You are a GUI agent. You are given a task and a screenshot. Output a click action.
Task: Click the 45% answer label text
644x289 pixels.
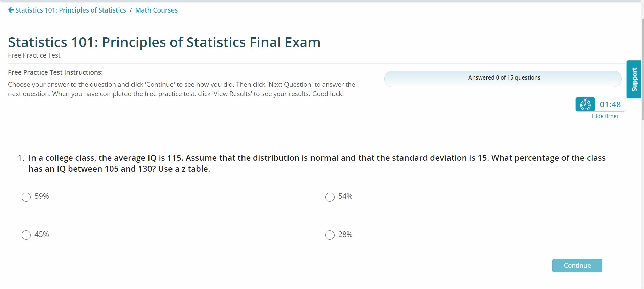point(42,235)
